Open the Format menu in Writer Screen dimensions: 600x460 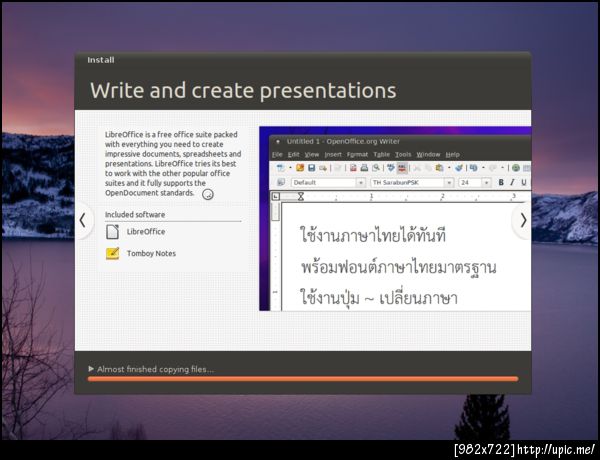357,155
